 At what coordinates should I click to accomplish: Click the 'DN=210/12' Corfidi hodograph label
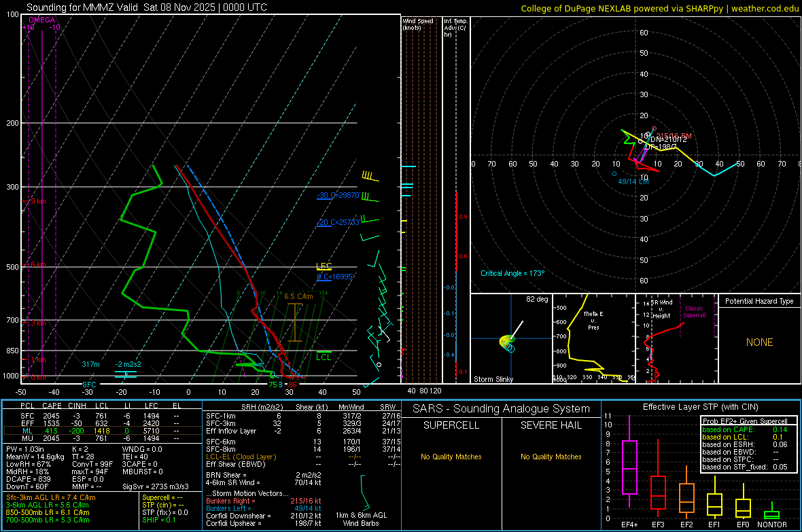click(669, 140)
